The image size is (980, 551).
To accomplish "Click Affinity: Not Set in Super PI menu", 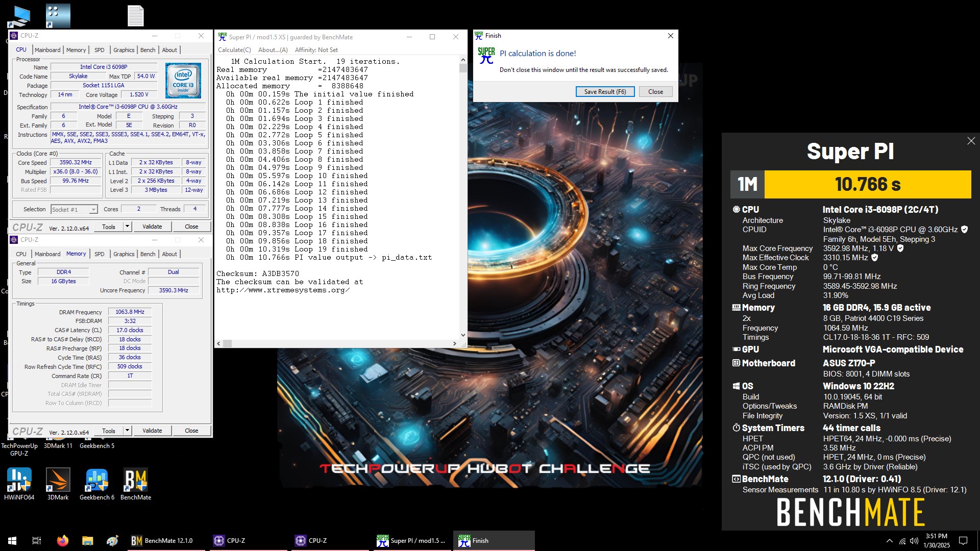I will (316, 50).
